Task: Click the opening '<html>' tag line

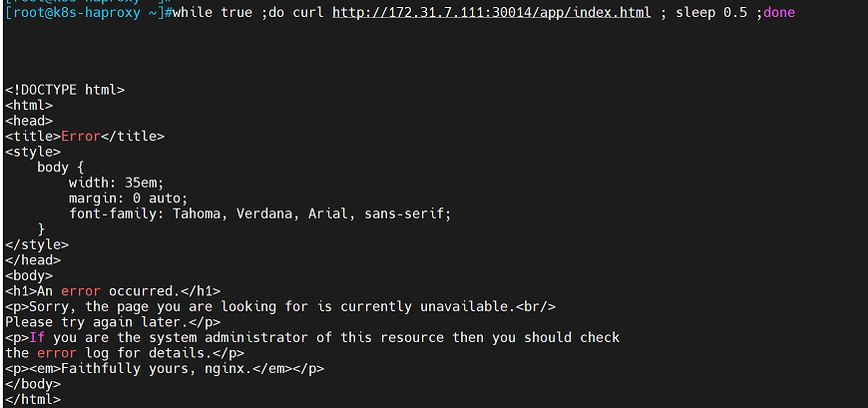Action: pyautogui.click(x=29, y=105)
